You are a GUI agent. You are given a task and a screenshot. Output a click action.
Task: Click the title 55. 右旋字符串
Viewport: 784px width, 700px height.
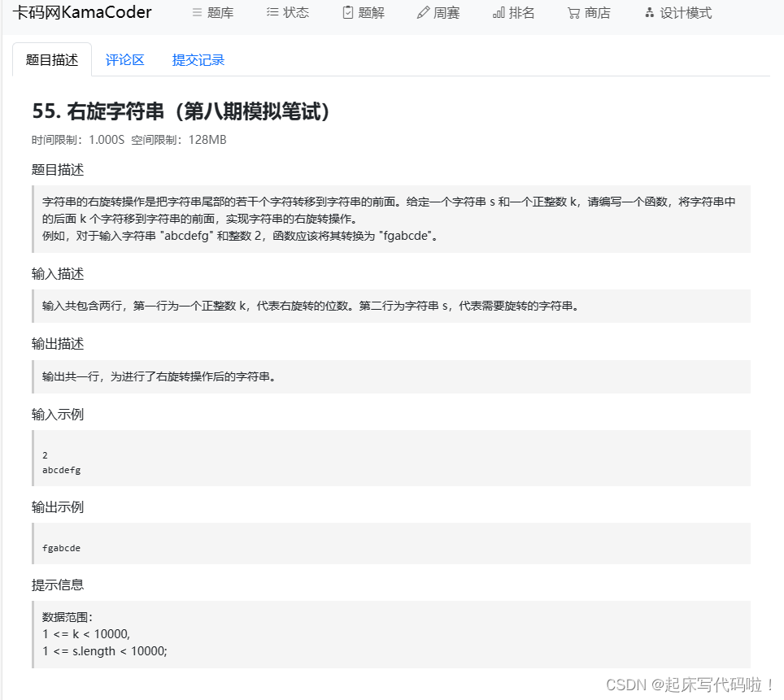pos(181,111)
